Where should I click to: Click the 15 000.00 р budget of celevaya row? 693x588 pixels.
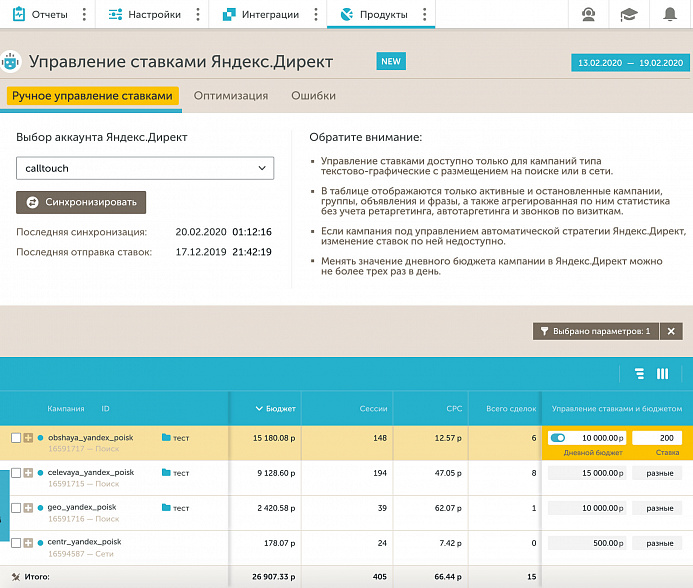(x=586, y=473)
